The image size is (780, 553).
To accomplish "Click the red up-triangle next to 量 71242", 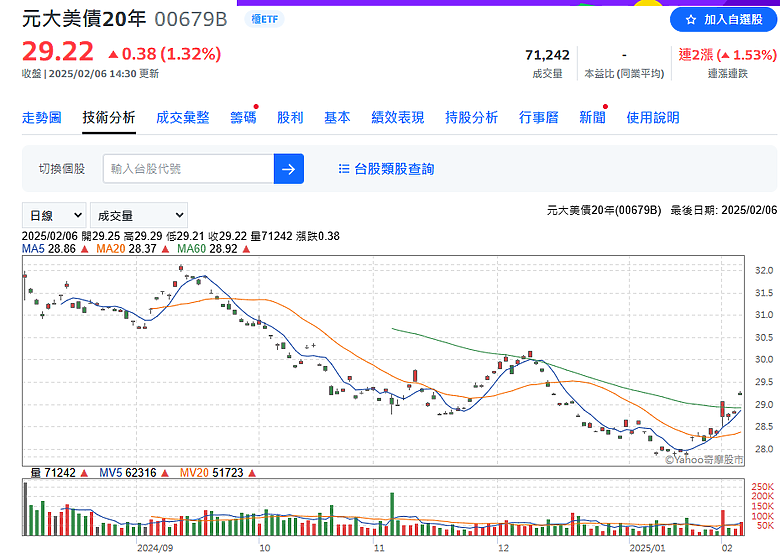I will click(84, 473).
